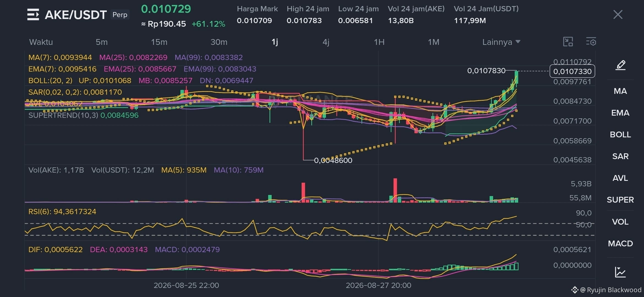This screenshot has width=644, height=297.
Task: Tap the current price tag 0,0107330
Action: click(572, 72)
